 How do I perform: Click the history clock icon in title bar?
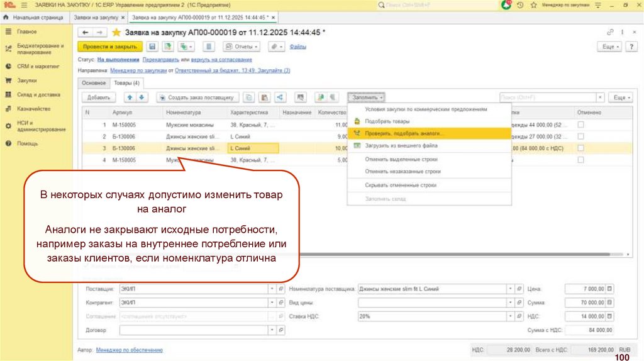520,5
